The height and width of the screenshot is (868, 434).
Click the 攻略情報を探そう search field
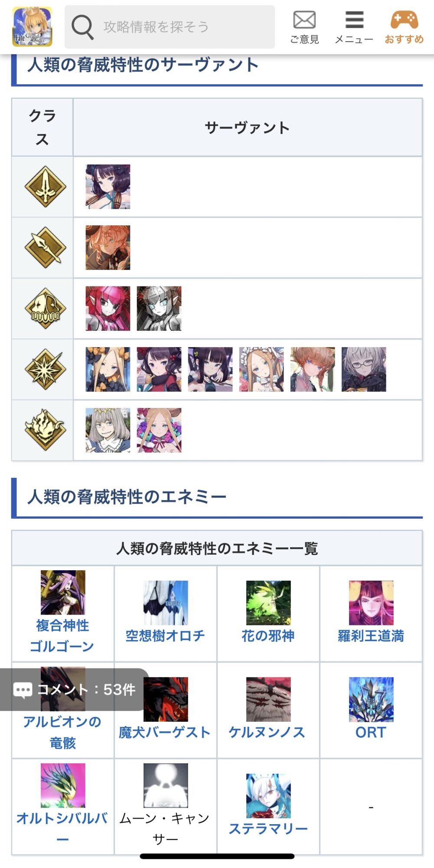[x=170, y=27]
